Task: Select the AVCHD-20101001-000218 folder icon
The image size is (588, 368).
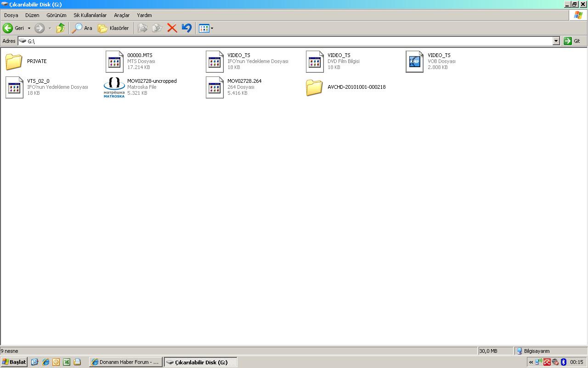Action: coord(314,87)
